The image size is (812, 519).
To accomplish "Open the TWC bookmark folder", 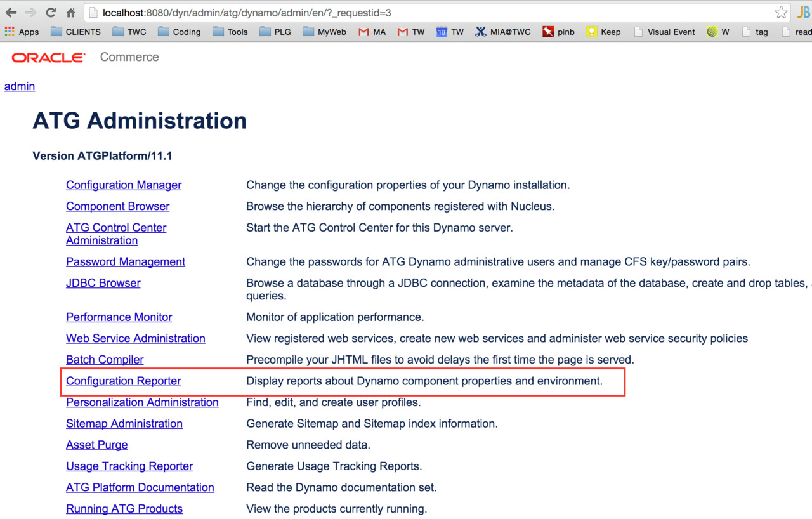I will click(129, 32).
